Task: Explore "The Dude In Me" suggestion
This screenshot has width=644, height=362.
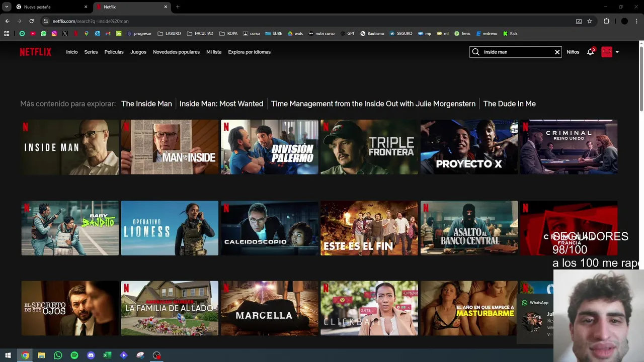Action: click(x=509, y=104)
